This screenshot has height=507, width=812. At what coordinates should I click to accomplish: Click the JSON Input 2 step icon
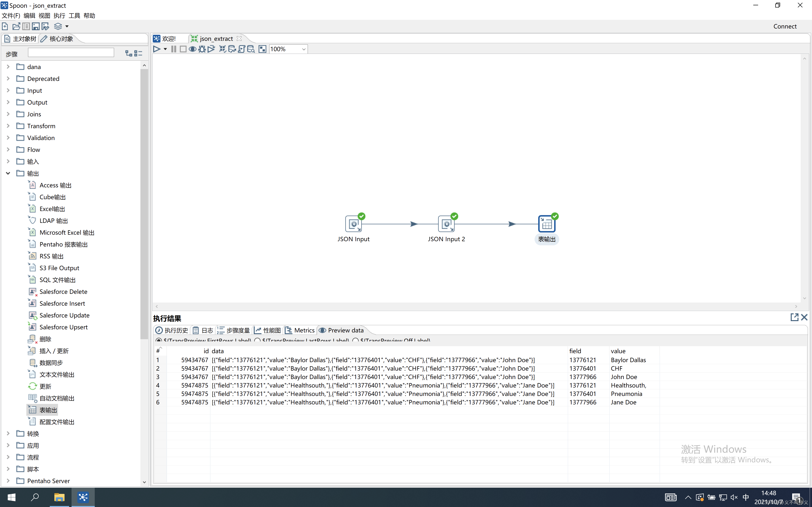(x=446, y=224)
